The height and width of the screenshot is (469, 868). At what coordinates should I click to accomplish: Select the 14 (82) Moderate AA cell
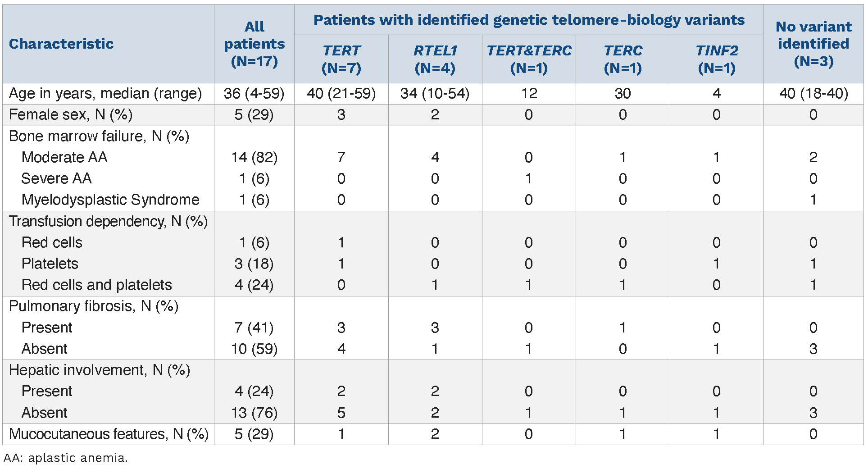click(254, 157)
